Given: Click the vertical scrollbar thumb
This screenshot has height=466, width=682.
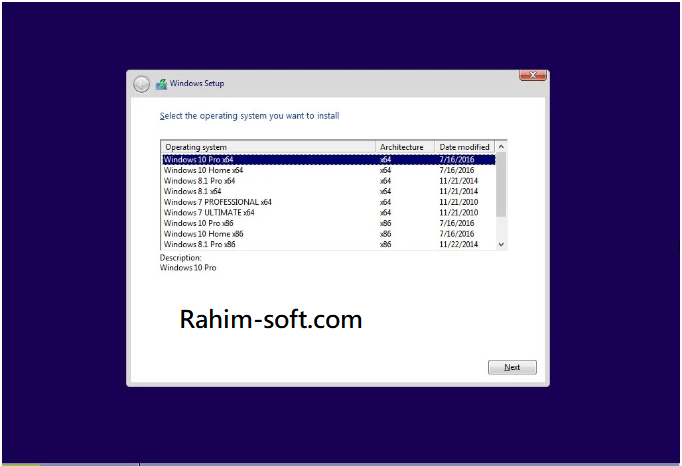Looking at the screenshot, I should (501, 184).
